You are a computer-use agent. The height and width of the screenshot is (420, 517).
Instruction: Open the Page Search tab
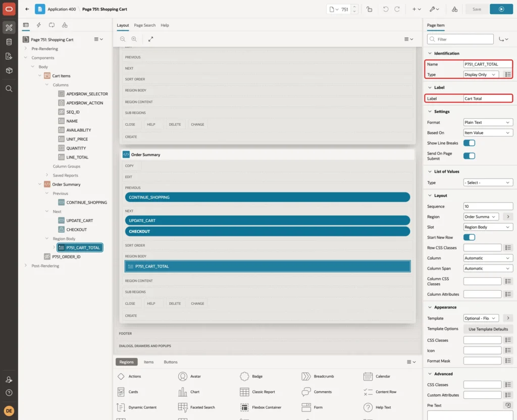145,25
